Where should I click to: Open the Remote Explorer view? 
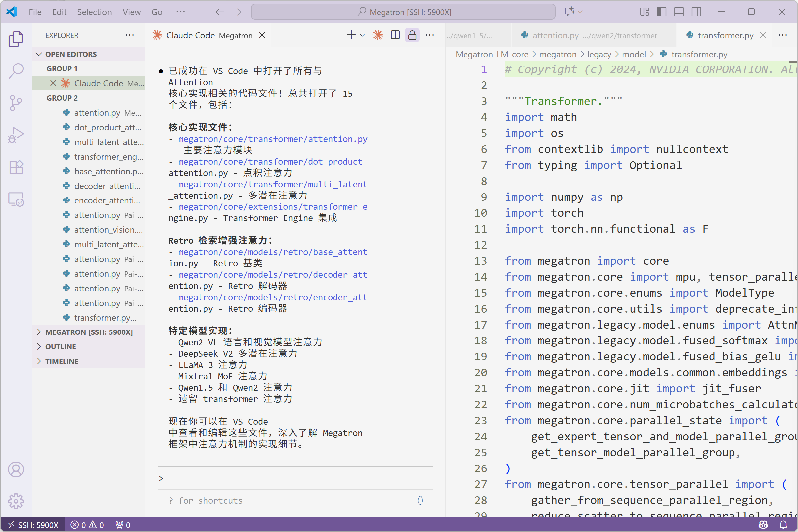(x=16, y=199)
